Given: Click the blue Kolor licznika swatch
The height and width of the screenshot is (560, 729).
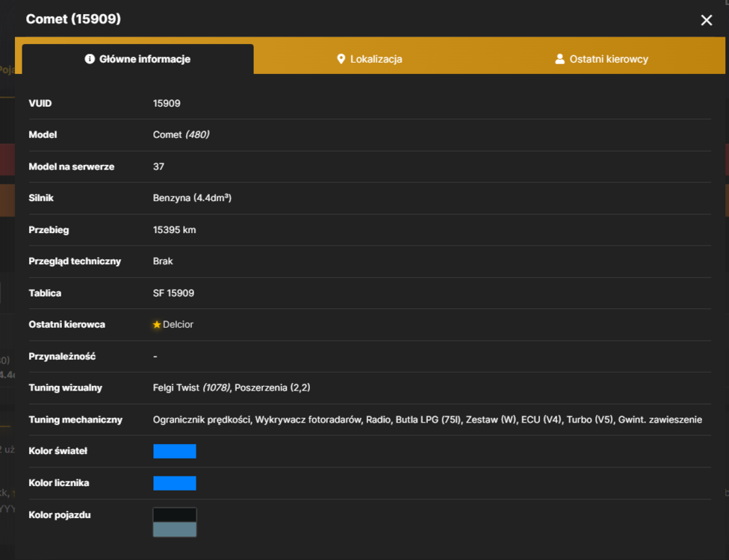Looking at the screenshot, I should tap(175, 483).
